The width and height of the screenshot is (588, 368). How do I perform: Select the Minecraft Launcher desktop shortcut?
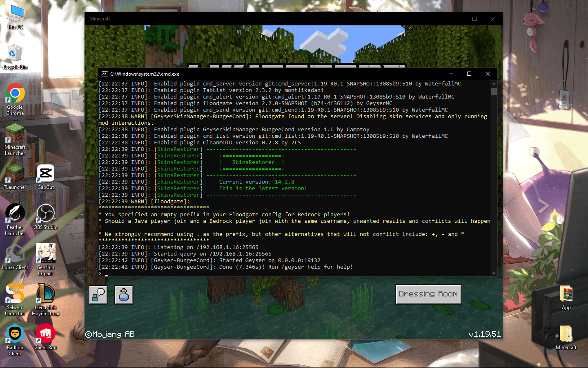15,140
